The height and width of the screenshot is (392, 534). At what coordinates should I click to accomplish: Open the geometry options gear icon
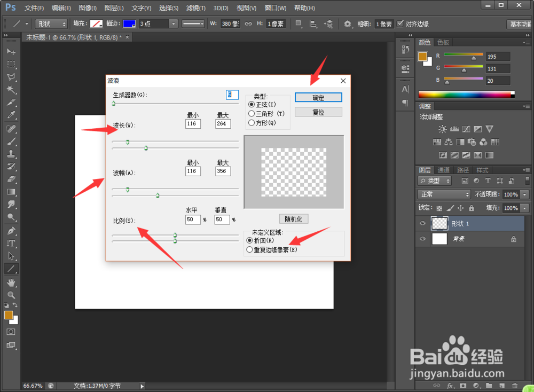tap(347, 24)
